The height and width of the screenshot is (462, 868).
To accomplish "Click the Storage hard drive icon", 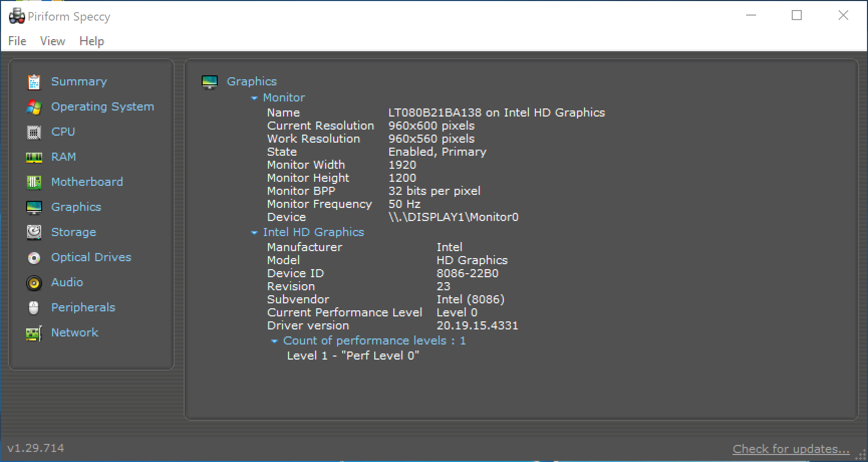I will point(34,232).
